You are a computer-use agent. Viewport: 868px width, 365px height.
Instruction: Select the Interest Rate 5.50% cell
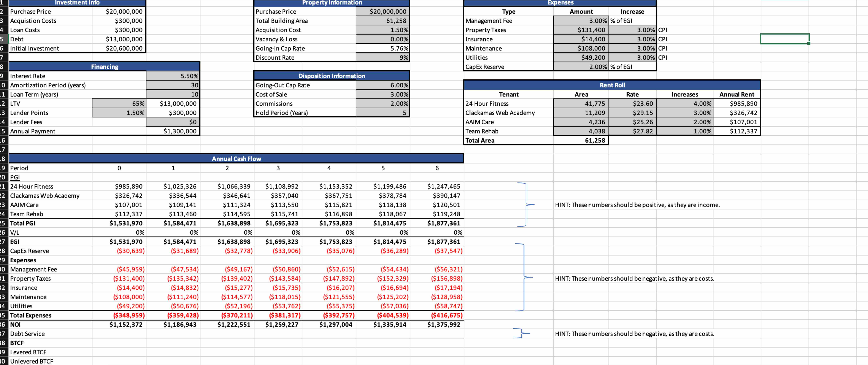pos(173,76)
